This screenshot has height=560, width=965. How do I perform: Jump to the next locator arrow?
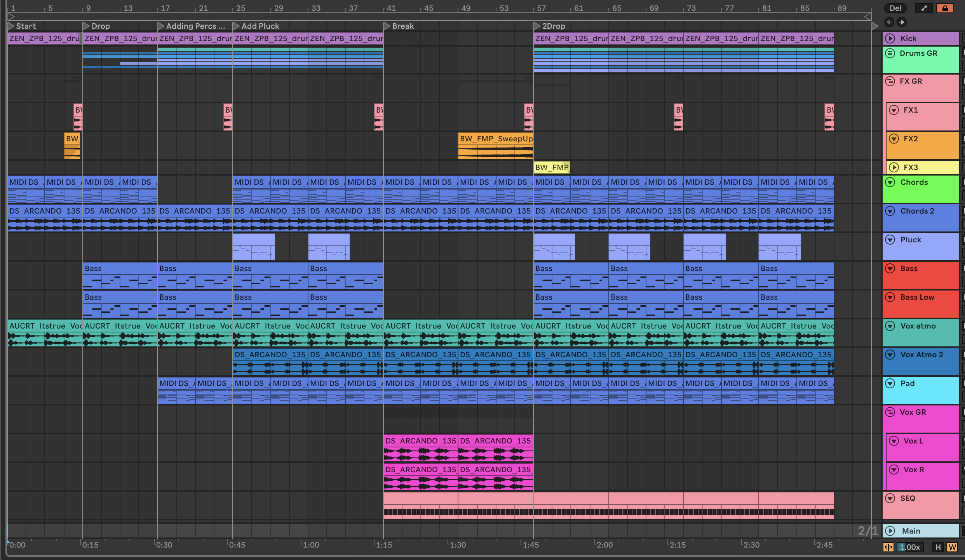[x=902, y=22]
